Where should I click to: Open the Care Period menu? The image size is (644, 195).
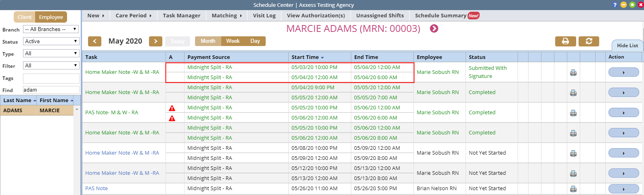coord(133,16)
